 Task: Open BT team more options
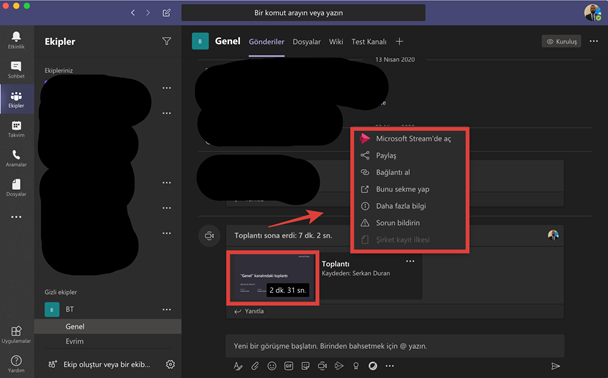167,309
